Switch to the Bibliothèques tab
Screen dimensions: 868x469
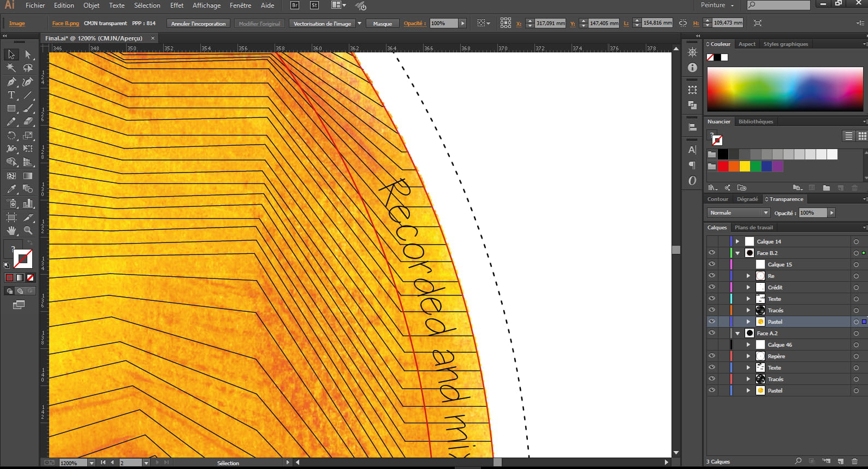pyautogui.click(x=756, y=122)
